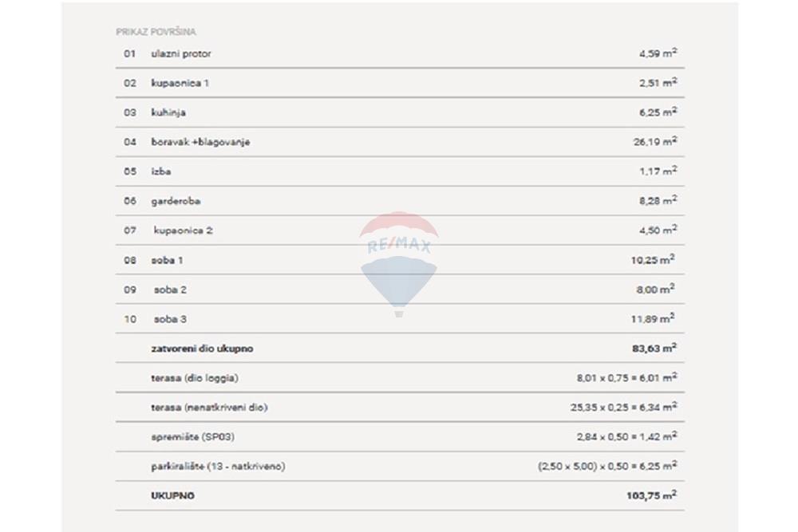Select the spremište (SP03) row label

point(192,437)
